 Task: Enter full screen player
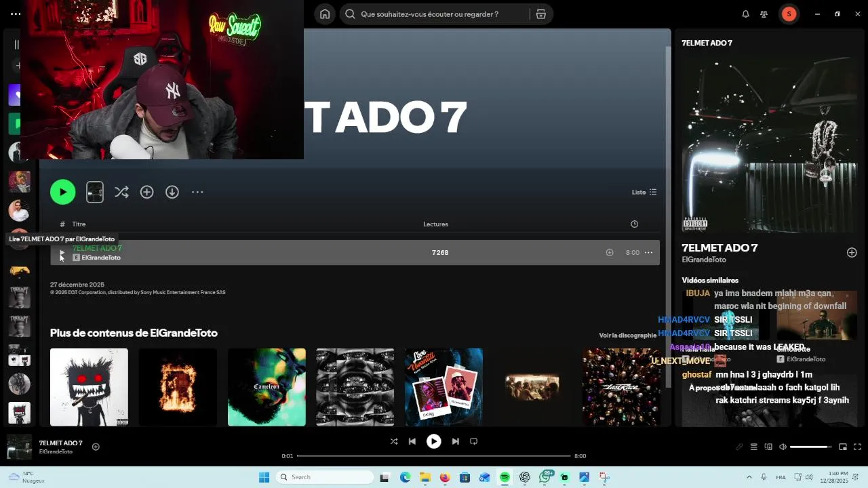(857, 447)
